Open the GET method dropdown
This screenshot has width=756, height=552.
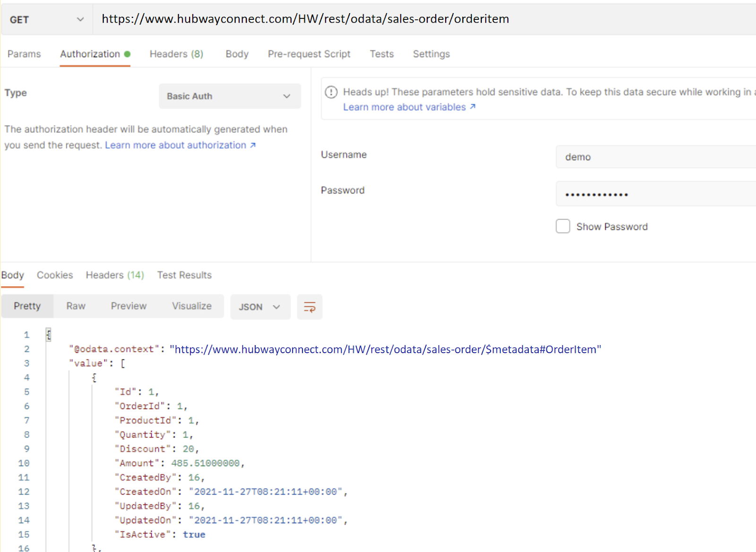(x=46, y=19)
